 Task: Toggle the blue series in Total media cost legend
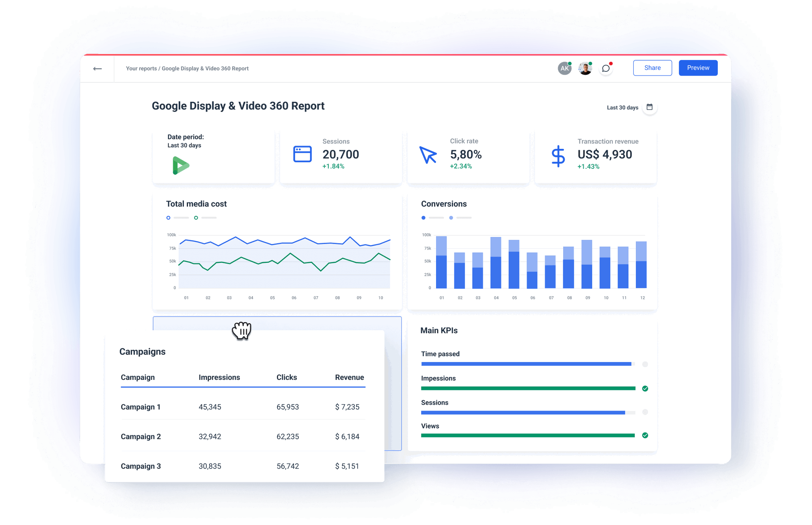(x=168, y=217)
